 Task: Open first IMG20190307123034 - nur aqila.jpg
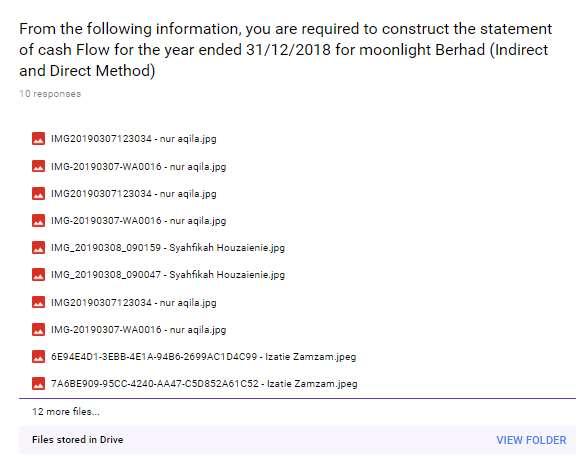click(x=134, y=139)
